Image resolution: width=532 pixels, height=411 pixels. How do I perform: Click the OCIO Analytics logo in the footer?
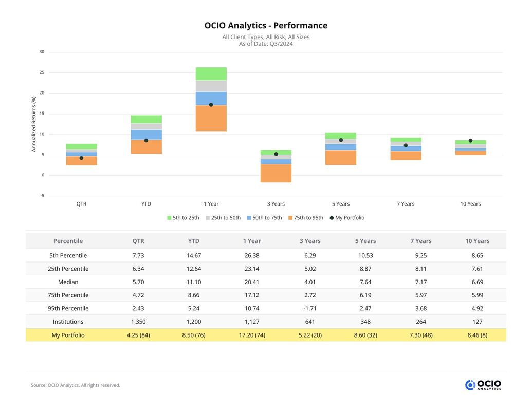483,385
